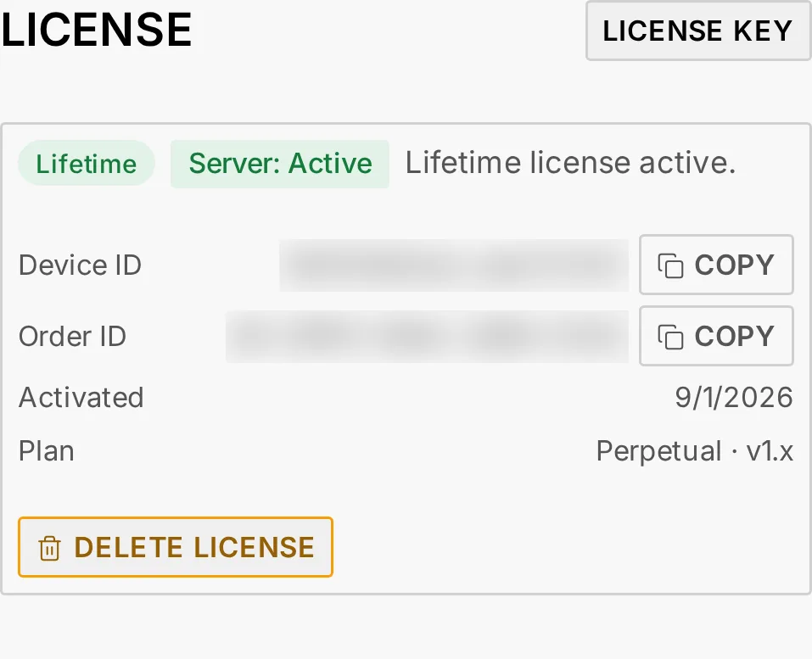Click the copy icon beside Order ID
Screen dimensions: 812x659
(x=670, y=337)
